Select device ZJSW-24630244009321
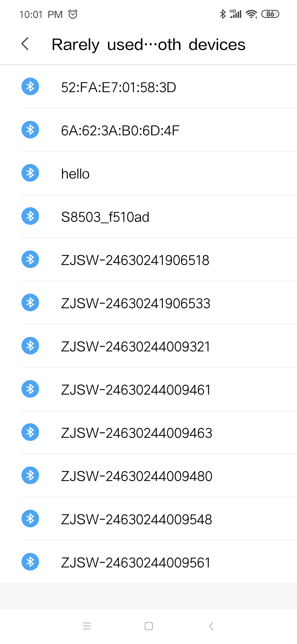 136,346
